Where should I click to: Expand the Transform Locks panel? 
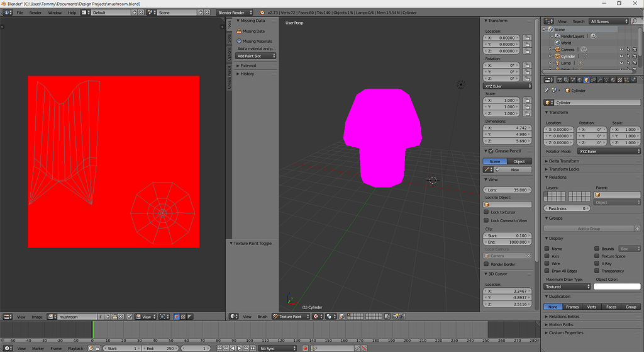(x=564, y=169)
